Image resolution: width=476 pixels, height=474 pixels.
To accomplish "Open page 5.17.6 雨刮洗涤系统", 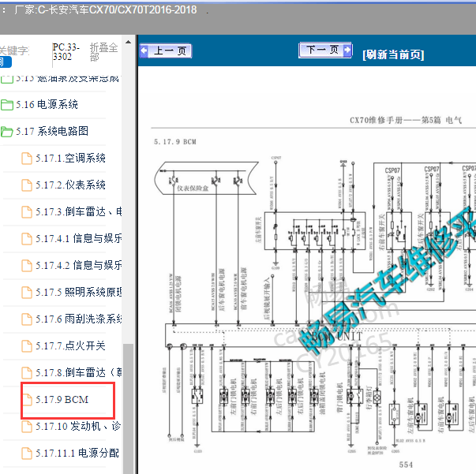I will click(79, 319).
